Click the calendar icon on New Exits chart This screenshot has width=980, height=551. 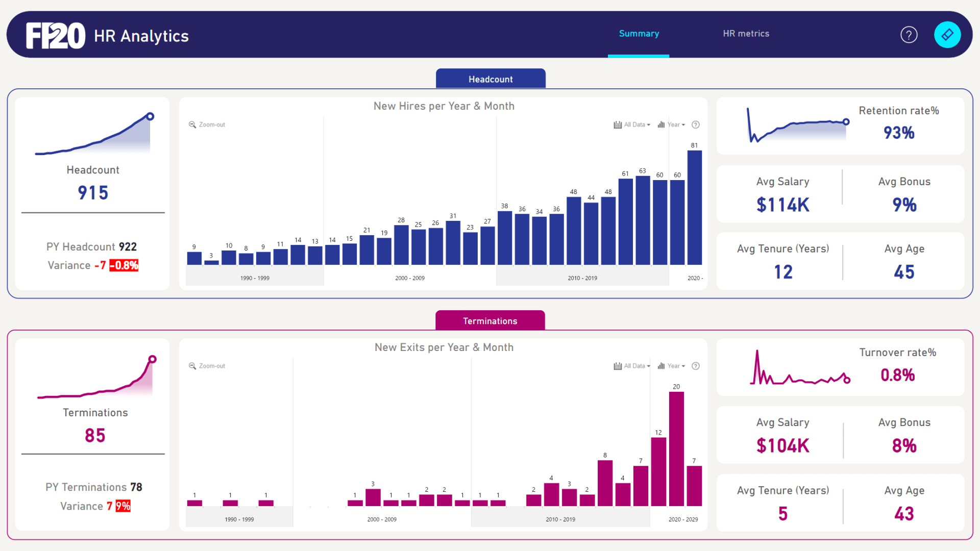pos(617,366)
